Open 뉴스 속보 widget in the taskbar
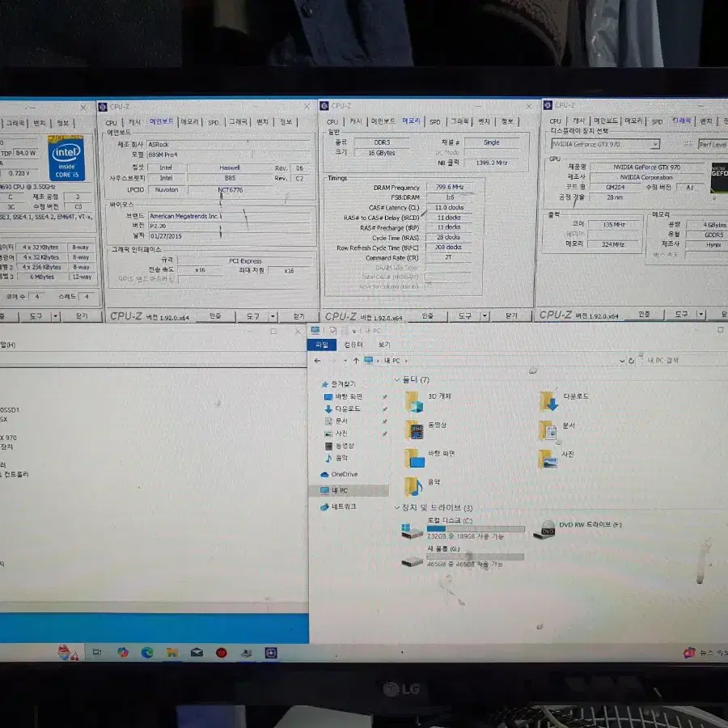 click(705, 653)
